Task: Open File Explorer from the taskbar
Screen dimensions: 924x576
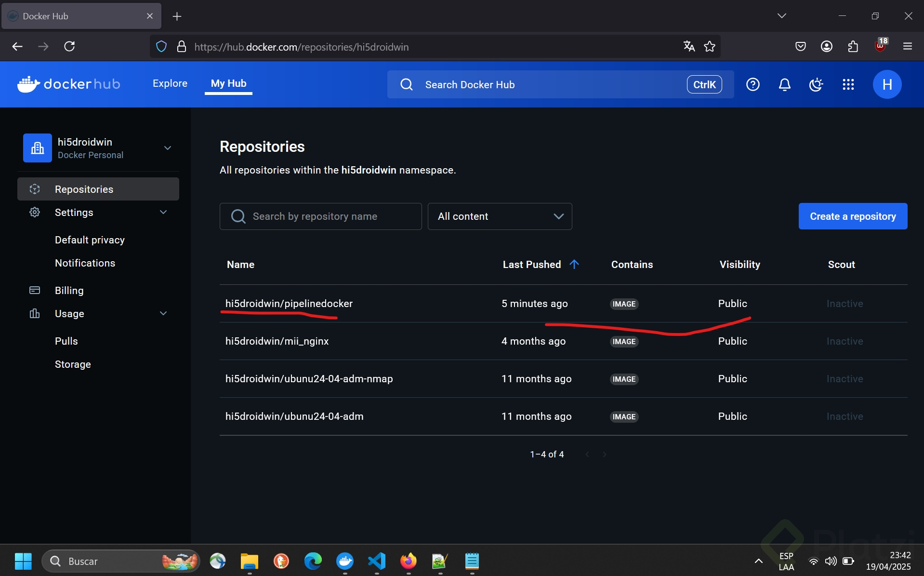Action: [x=250, y=561]
